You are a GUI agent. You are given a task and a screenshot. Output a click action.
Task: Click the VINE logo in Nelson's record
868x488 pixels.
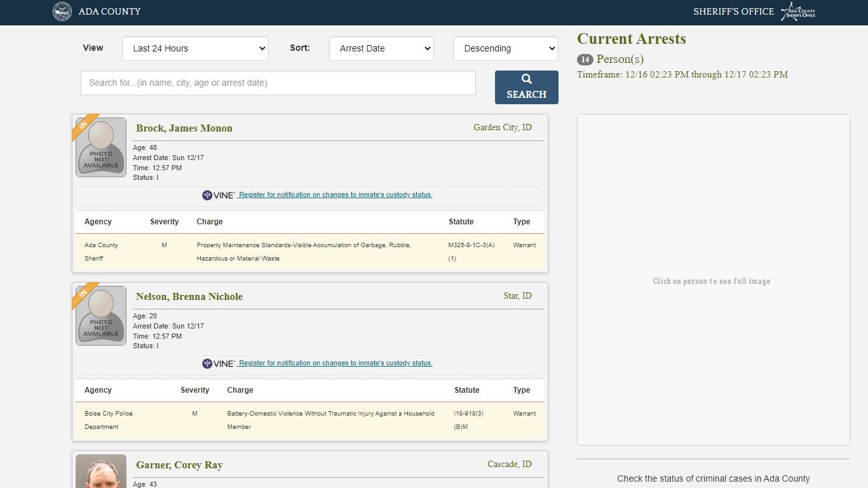(219, 363)
